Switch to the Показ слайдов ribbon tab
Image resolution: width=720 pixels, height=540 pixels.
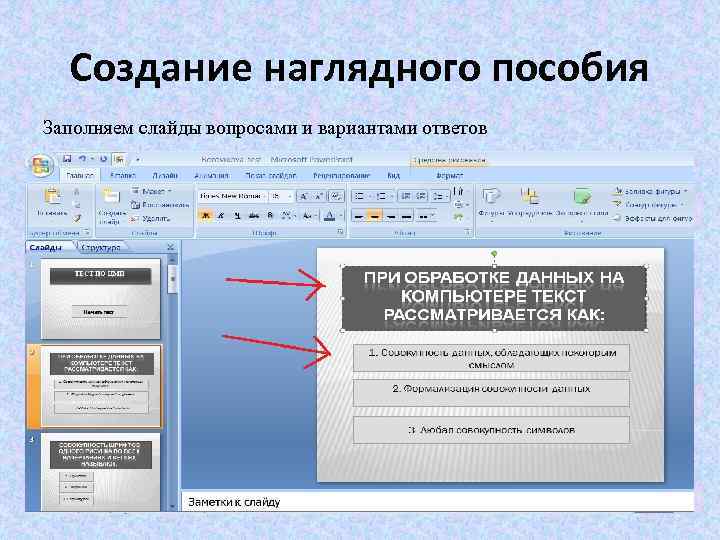click(x=270, y=175)
